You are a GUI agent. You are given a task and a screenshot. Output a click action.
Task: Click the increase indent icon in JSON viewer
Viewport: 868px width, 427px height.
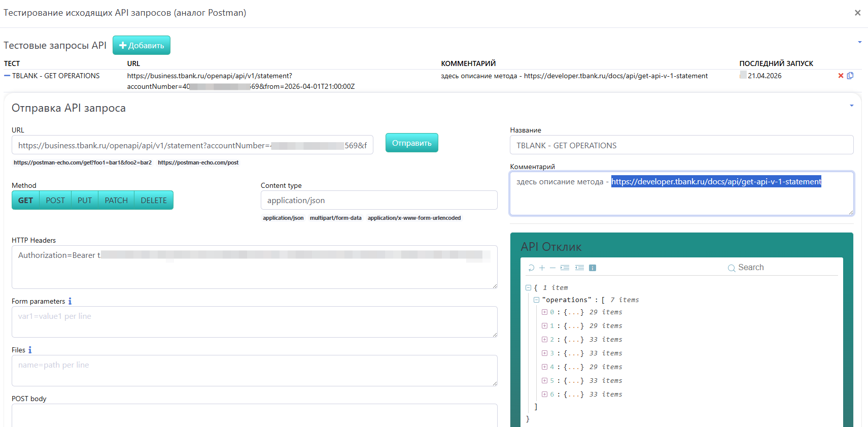[565, 268]
